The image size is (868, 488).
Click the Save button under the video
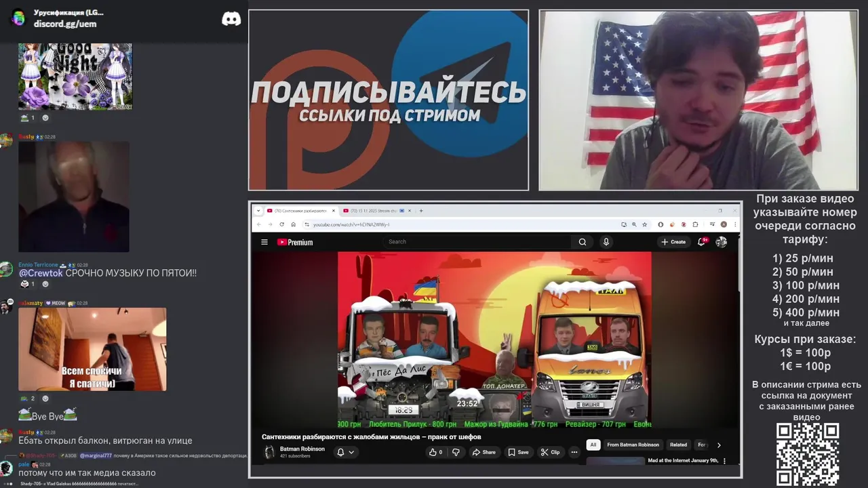pos(519,452)
